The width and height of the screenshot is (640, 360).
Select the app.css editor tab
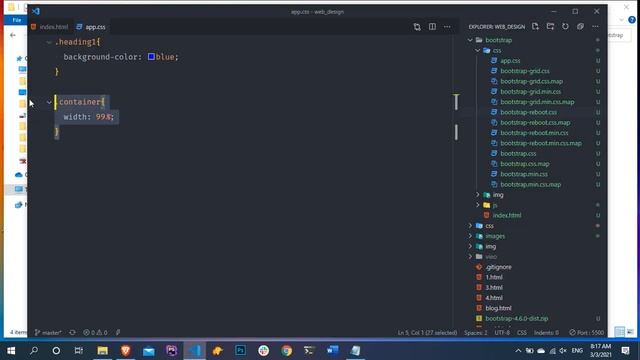pos(91,27)
